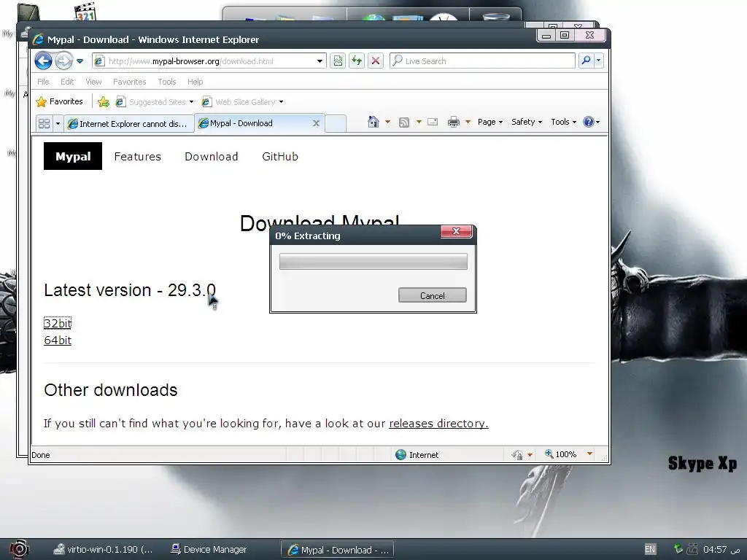This screenshot has width=747, height=560.
Task: Click the protected mode lock status icon
Action: point(517,455)
